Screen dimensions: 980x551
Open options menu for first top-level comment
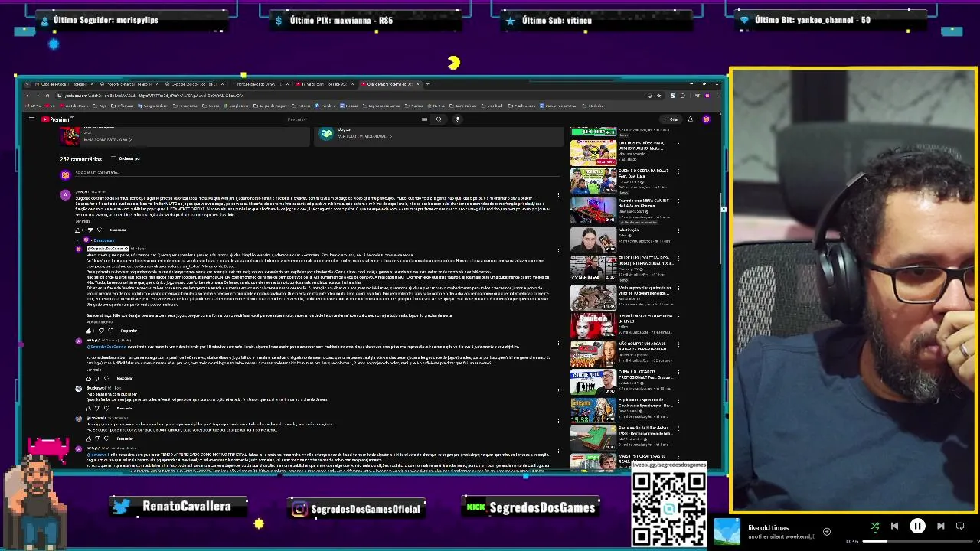(x=558, y=194)
